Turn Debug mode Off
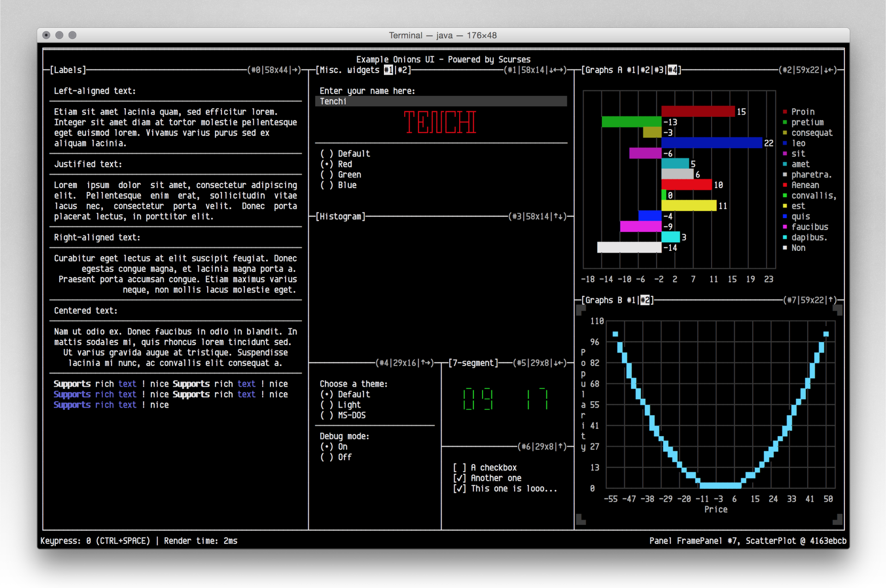 (x=336, y=457)
